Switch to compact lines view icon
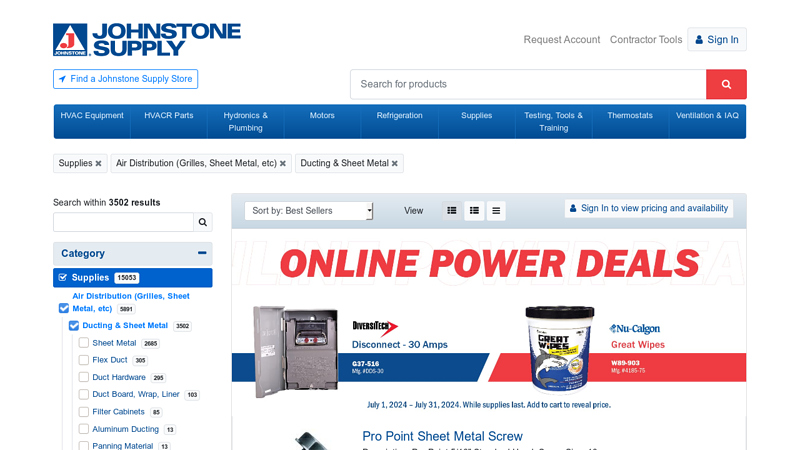Image resolution: width=800 pixels, height=450 pixels. (x=496, y=210)
